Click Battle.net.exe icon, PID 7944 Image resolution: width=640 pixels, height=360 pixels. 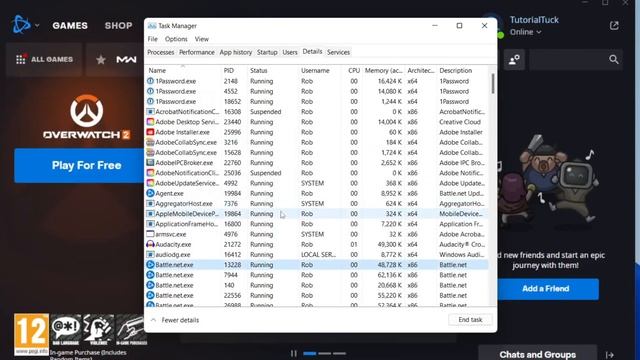coord(150,275)
